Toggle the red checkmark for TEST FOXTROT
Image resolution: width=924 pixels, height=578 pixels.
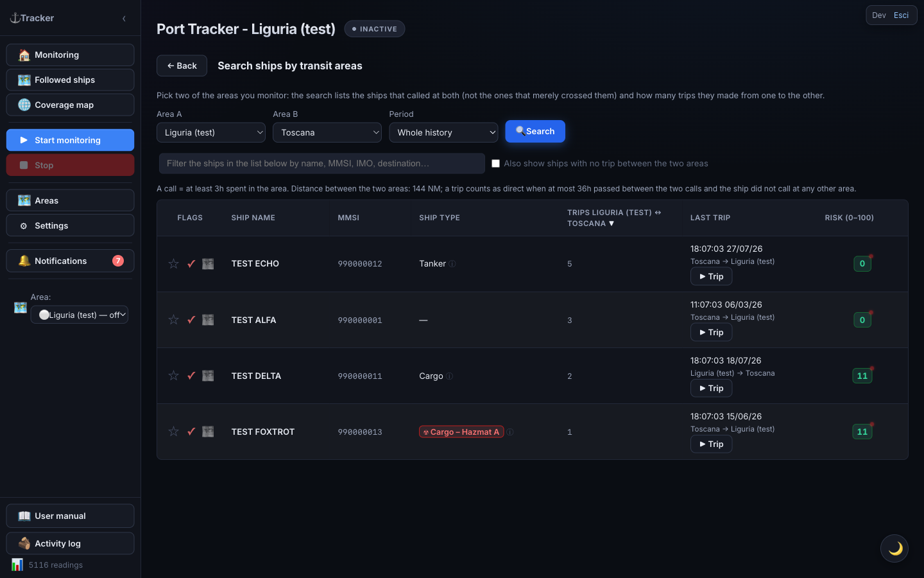[191, 432]
